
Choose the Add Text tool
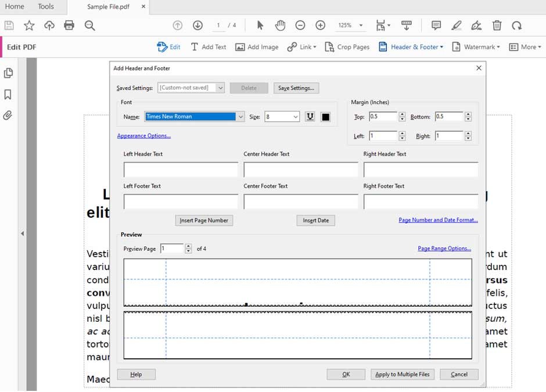click(x=209, y=46)
